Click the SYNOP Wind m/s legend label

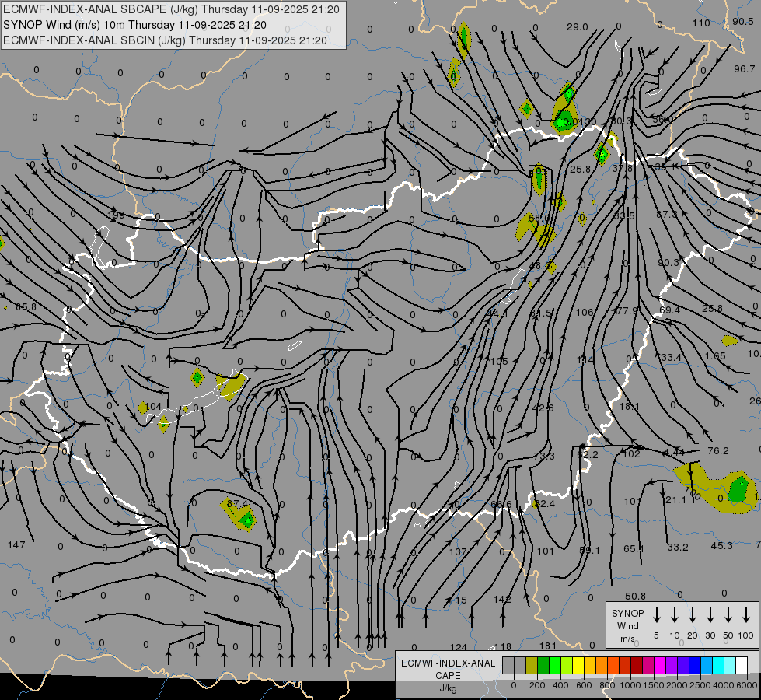[x=627, y=625]
